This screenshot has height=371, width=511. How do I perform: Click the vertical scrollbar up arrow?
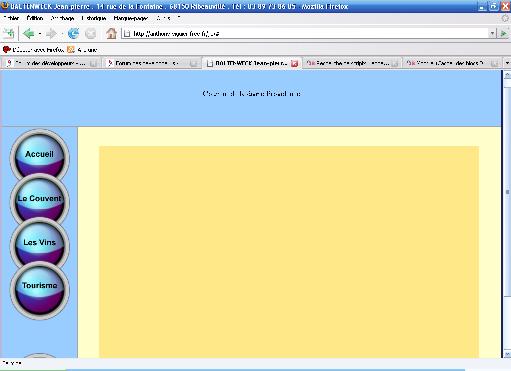click(x=507, y=75)
